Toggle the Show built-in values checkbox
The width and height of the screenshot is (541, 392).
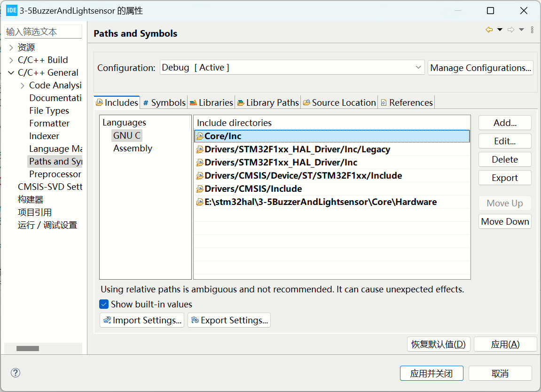click(x=104, y=304)
